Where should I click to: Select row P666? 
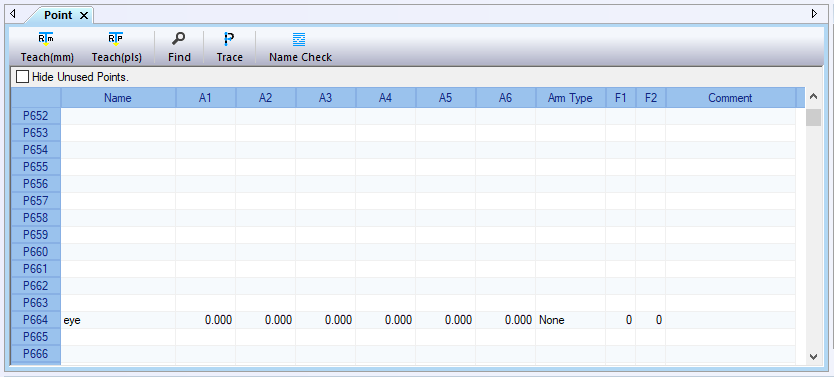pos(36,354)
